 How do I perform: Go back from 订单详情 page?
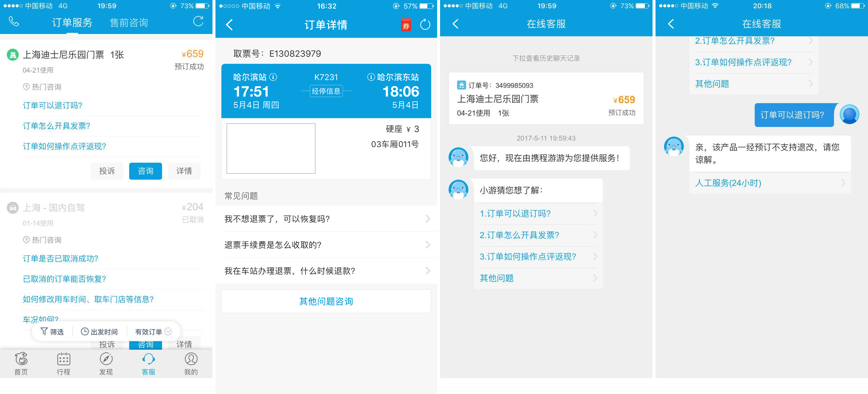229,25
